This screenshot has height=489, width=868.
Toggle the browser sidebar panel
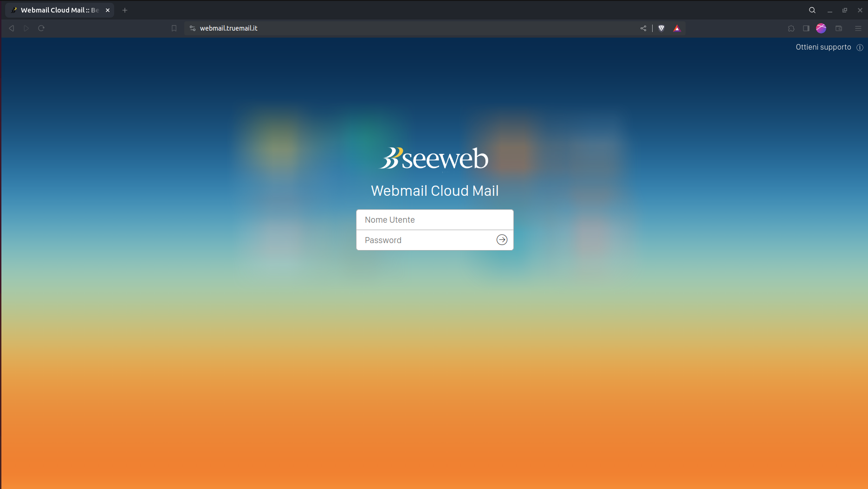(x=806, y=28)
